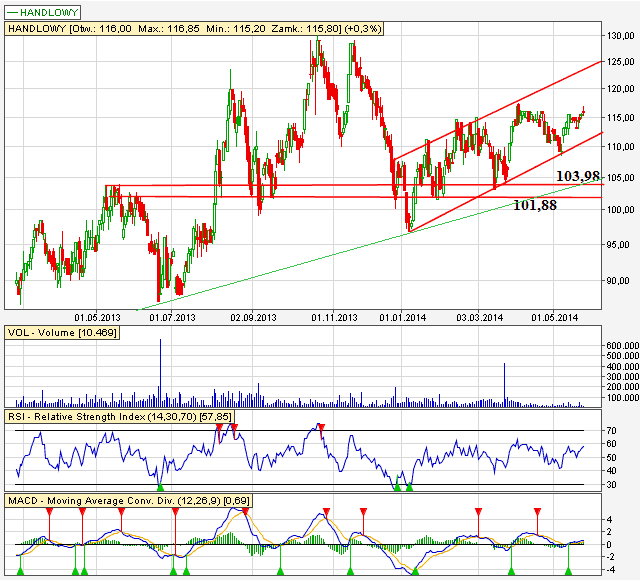Screen dimensions: 640x581
Task: Click the MACD Moving Average label
Action: pyautogui.click(x=128, y=500)
